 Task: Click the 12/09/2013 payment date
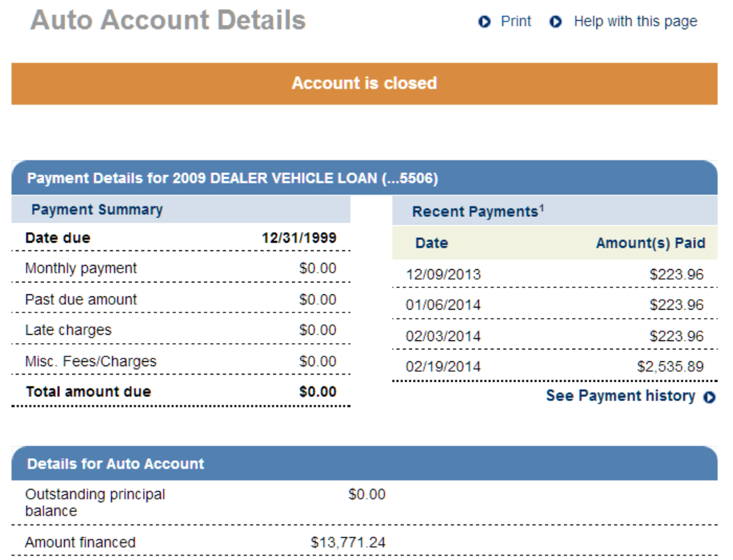[x=443, y=274]
